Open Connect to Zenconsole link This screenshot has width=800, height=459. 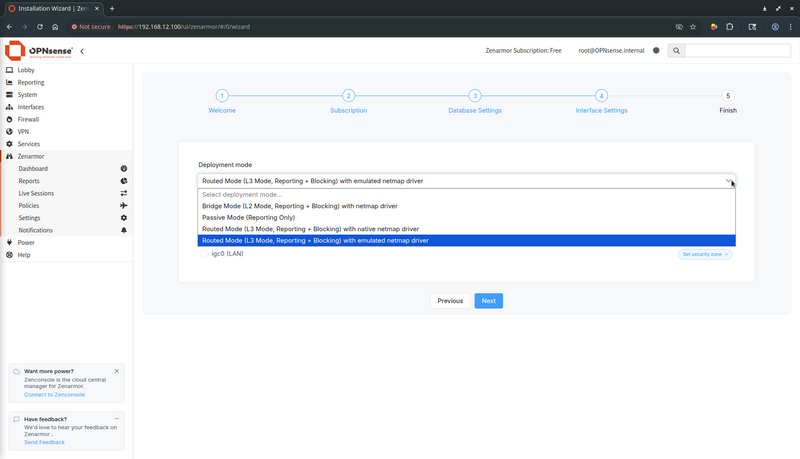(x=55, y=395)
